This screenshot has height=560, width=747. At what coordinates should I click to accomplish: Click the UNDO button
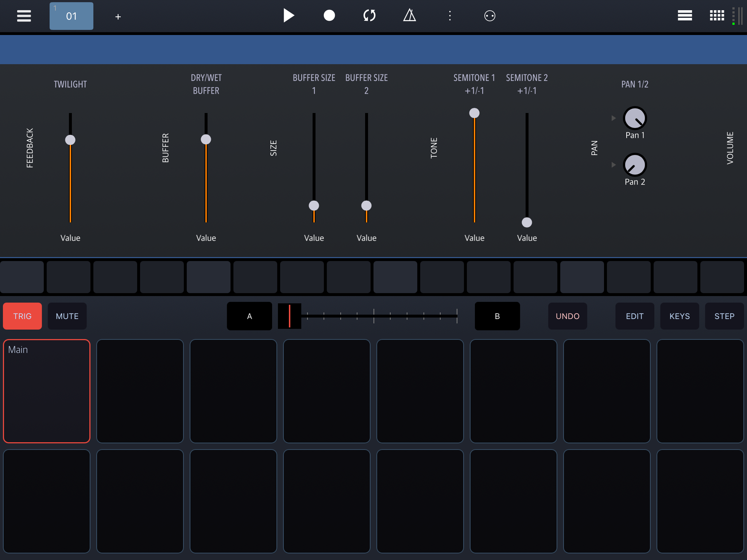(x=568, y=316)
